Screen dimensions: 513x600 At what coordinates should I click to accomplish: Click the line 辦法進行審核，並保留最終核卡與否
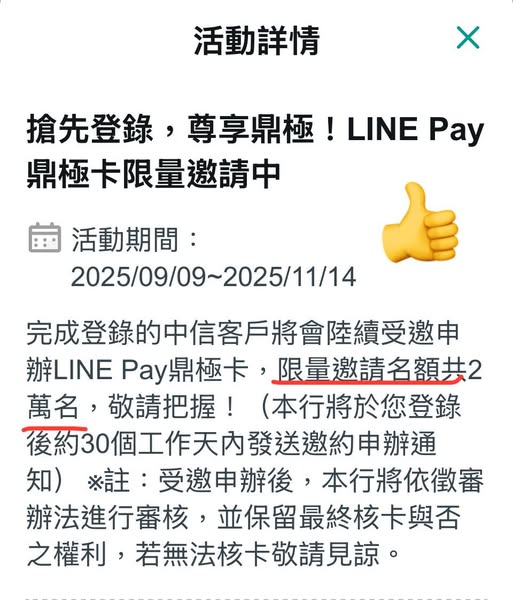pos(243,518)
